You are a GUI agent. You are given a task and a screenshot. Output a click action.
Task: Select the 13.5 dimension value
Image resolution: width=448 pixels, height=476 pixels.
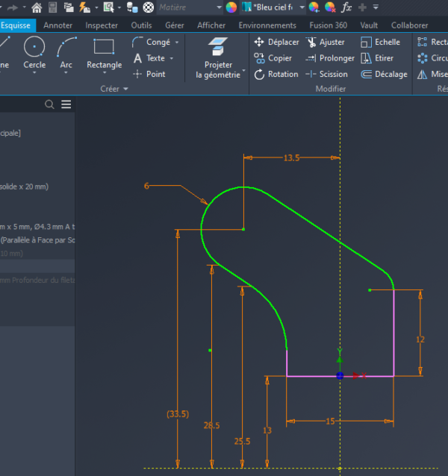(x=291, y=158)
